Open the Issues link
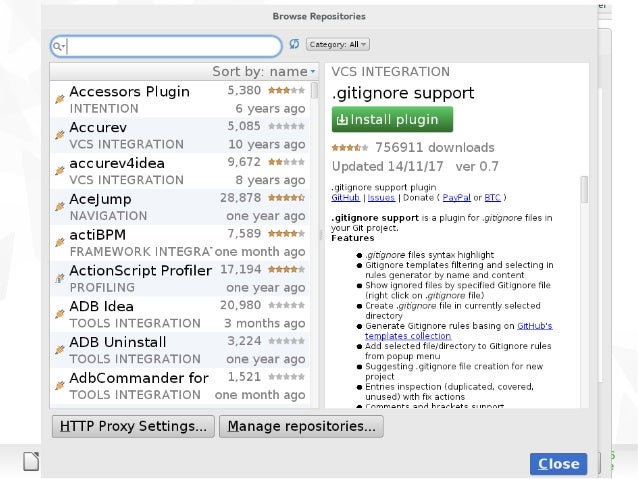 [381, 197]
